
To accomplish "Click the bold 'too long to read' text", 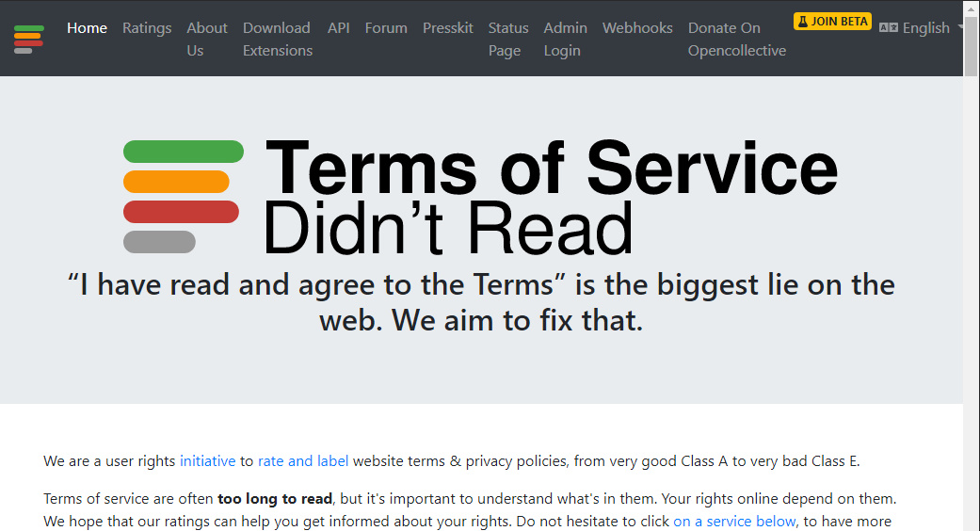I will point(275,498).
